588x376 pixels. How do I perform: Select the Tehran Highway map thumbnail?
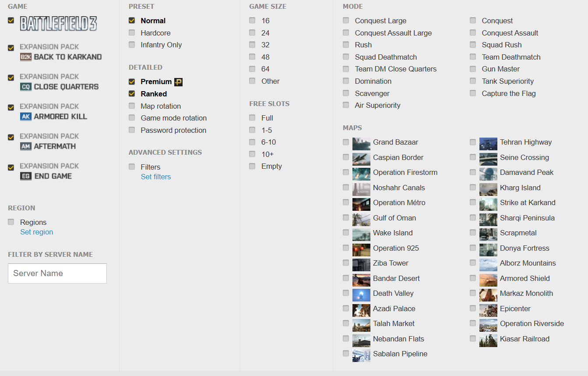pos(488,144)
